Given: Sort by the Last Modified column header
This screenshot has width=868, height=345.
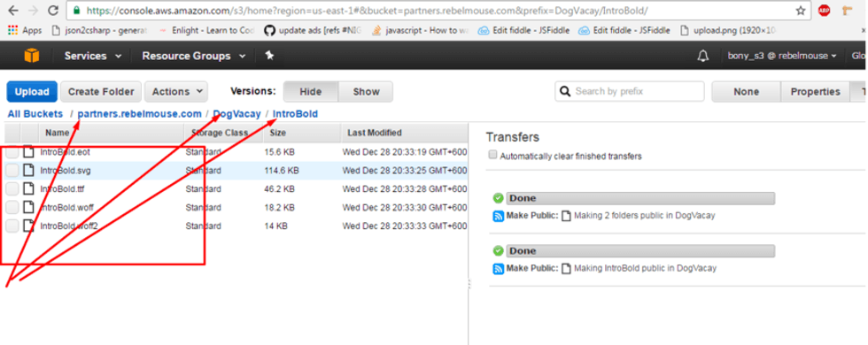Looking at the screenshot, I should [x=404, y=133].
